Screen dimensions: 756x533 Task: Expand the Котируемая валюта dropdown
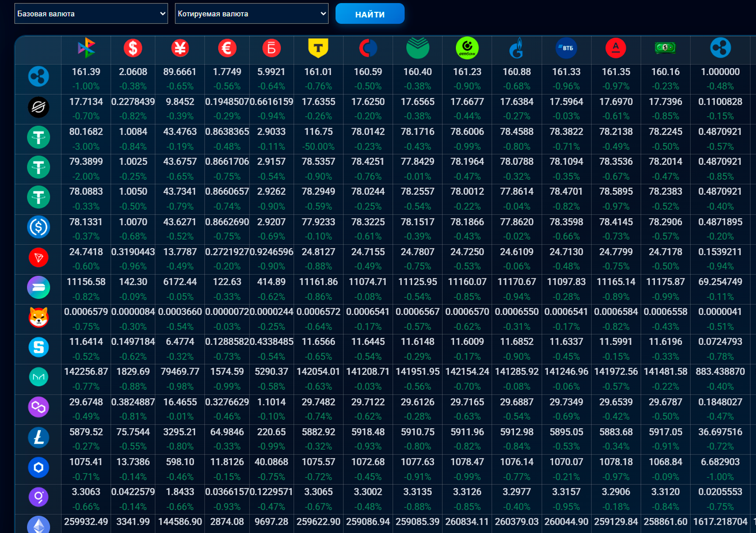point(251,14)
